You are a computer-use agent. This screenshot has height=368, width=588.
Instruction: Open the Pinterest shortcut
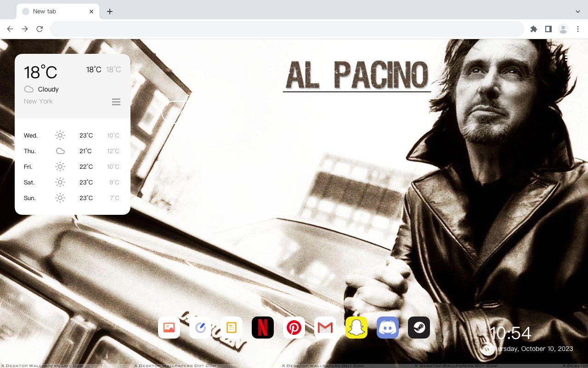pos(294,328)
